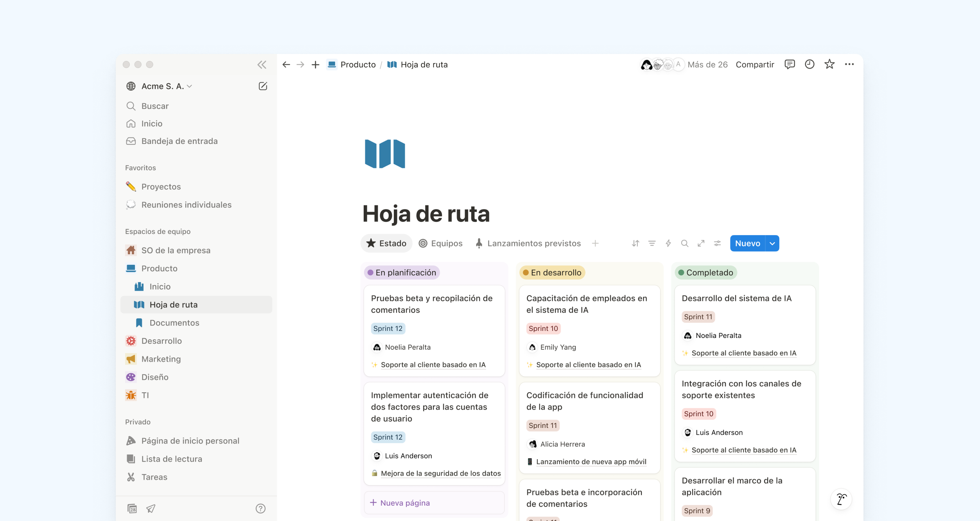Image resolution: width=980 pixels, height=521 pixels.
Task: Open the automations lightning icon
Action: (x=668, y=243)
